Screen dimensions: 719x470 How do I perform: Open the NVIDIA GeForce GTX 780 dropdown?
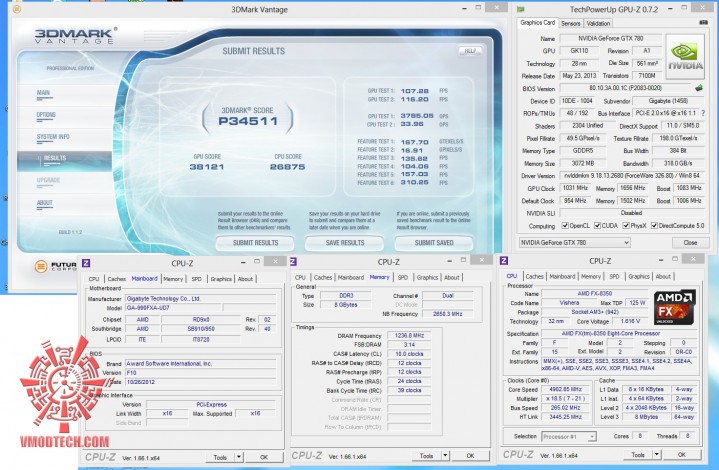coord(575,242)
